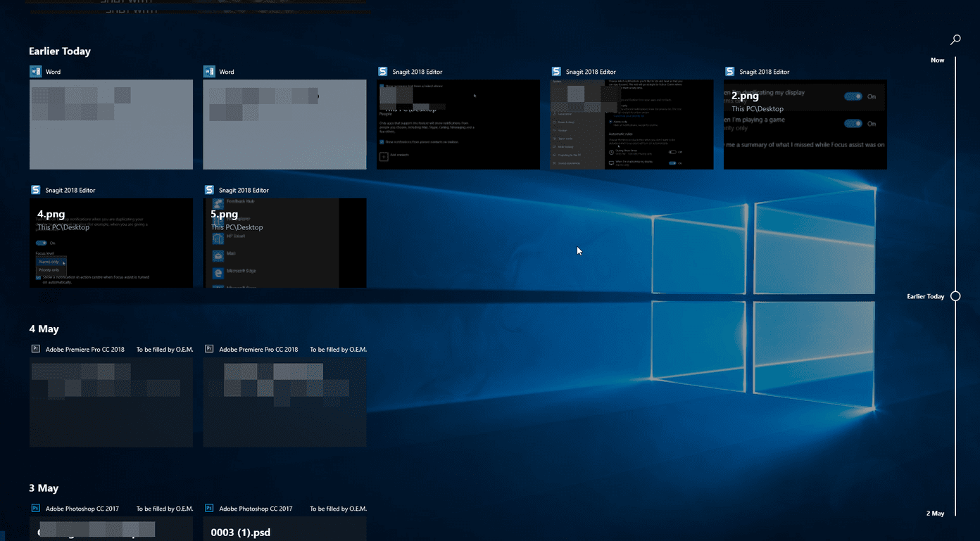Jump to Now on the timeline

coord(938,61)
